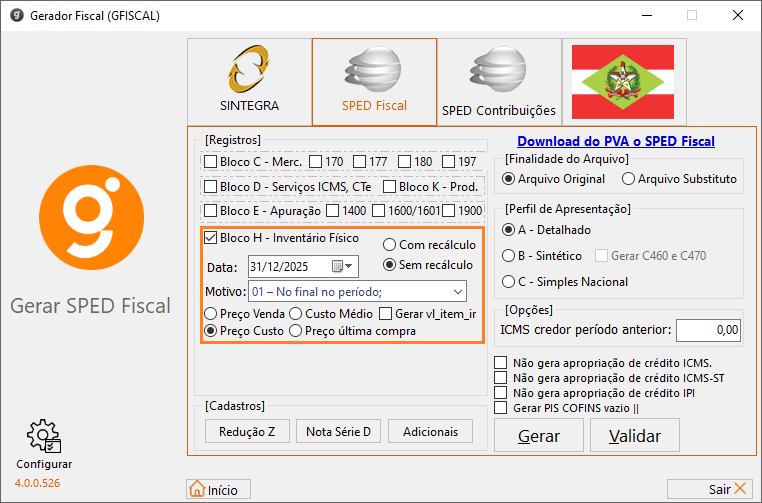
Task: Open the SPED Contribuições tab
Action: [x=499, y=82]
